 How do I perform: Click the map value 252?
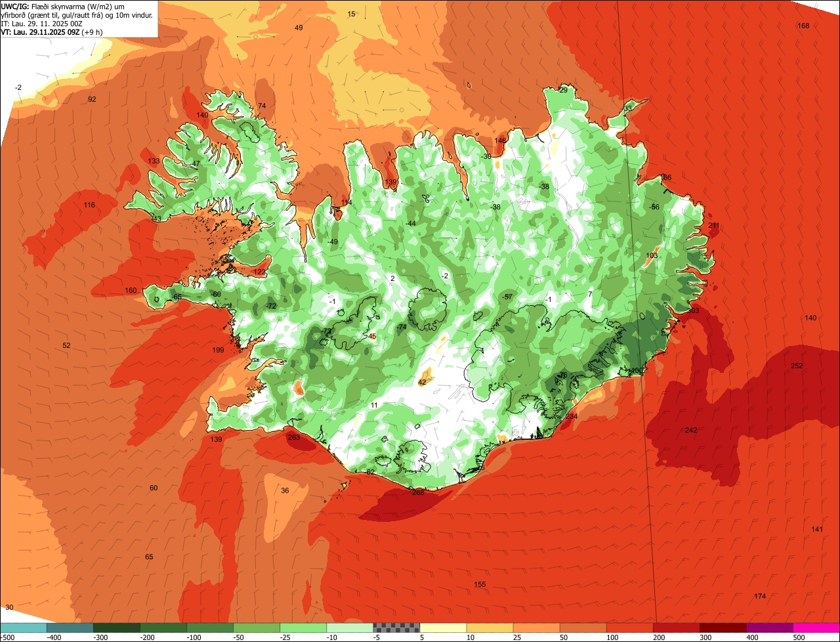797,366
